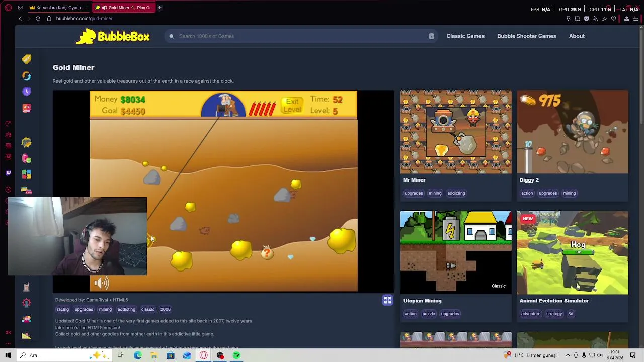Click the mystery question bag in game

pyautogui.click(x=267, y=253)
